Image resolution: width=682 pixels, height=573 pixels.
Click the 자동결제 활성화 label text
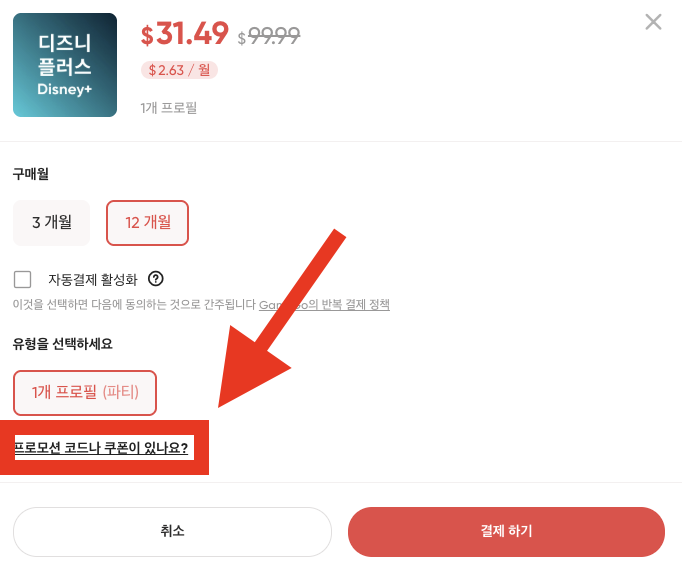93,280
